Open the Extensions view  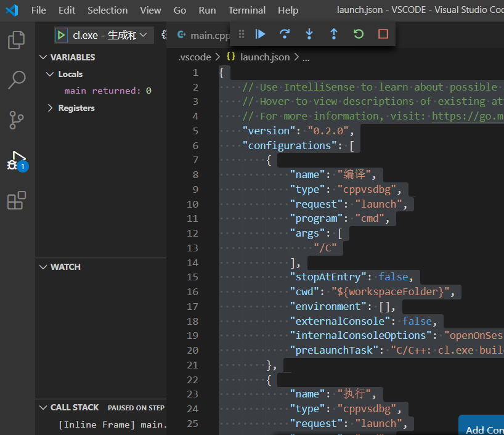(17, 200)
